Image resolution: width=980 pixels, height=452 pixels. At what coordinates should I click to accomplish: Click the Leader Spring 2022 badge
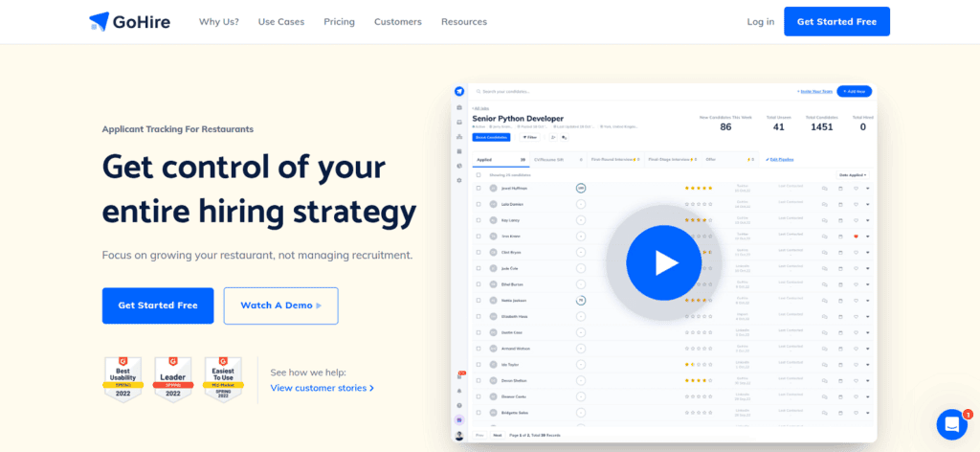coord(173,379)
